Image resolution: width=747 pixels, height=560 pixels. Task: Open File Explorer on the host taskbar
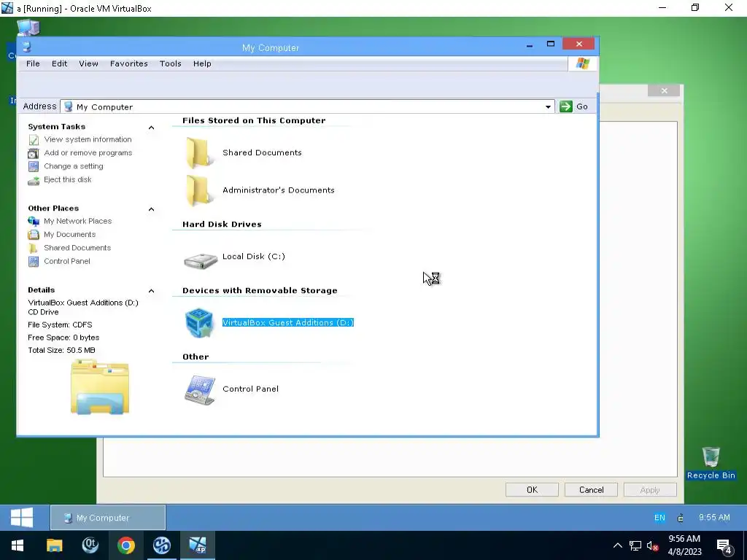click(54, 545)
